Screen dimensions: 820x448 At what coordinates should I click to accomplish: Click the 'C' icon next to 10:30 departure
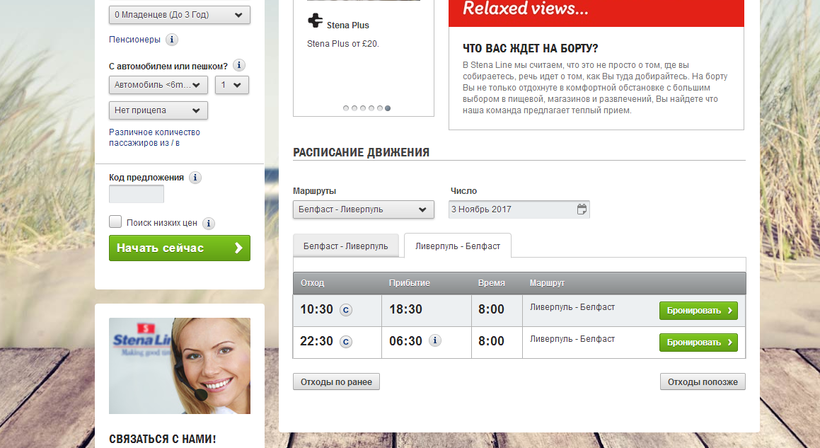pos(346,310)
